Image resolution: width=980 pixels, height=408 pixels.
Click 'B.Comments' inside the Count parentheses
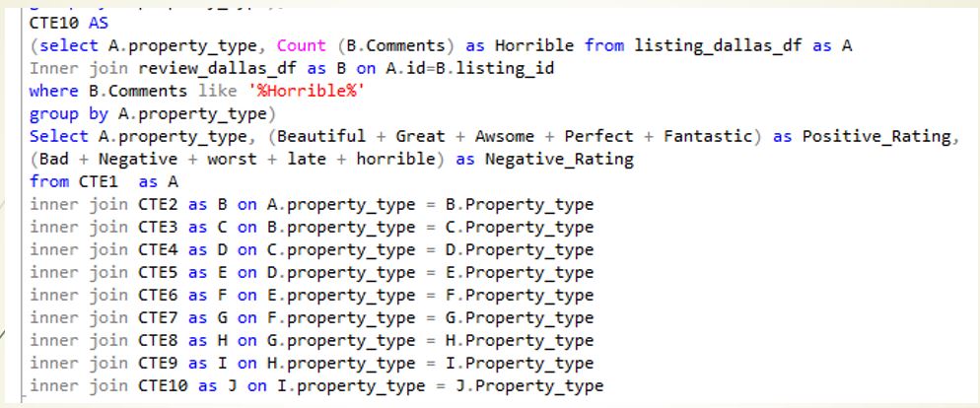pos(395,45)
